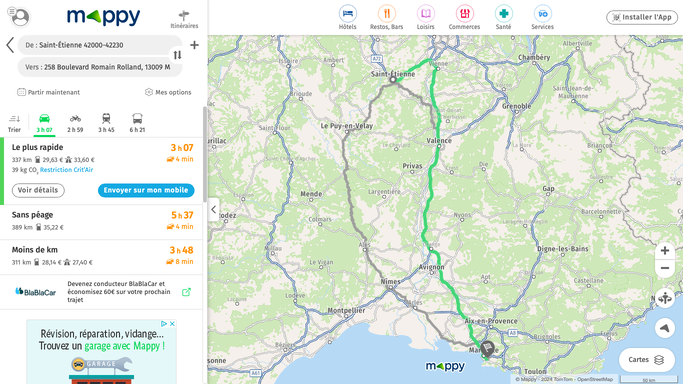The image size is (683, 384).
Task: Select the train mode 3 h 45
Action: (106, 123)
